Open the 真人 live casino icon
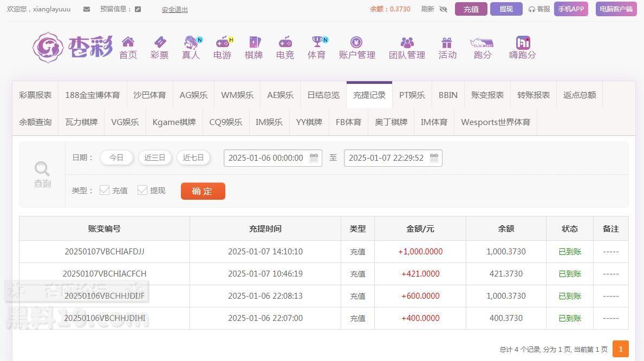644x361 pixels. point(191,42)
